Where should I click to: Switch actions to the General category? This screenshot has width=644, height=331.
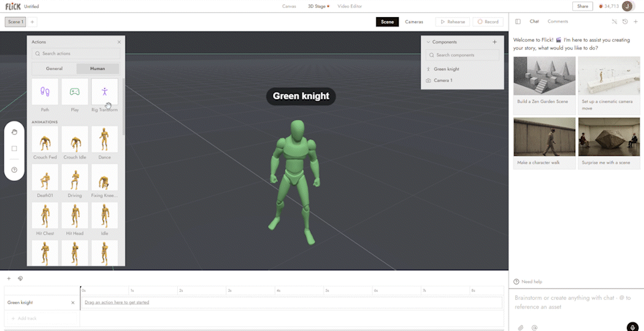coord(54,69)
